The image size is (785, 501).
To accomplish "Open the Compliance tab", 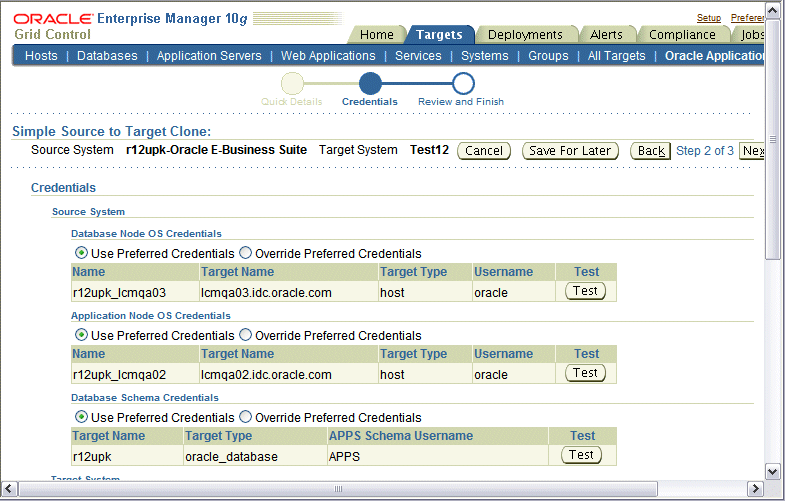I will [x=682, y=35].
